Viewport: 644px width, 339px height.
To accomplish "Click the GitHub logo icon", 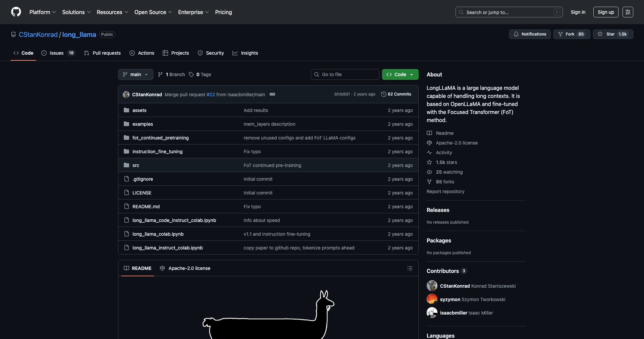I will click(16, 12).
